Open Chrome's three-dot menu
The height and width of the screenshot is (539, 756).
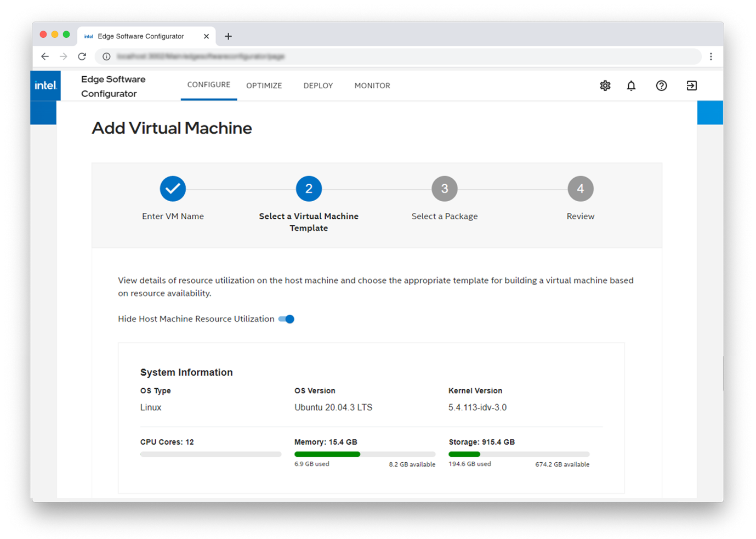[711, 56]
